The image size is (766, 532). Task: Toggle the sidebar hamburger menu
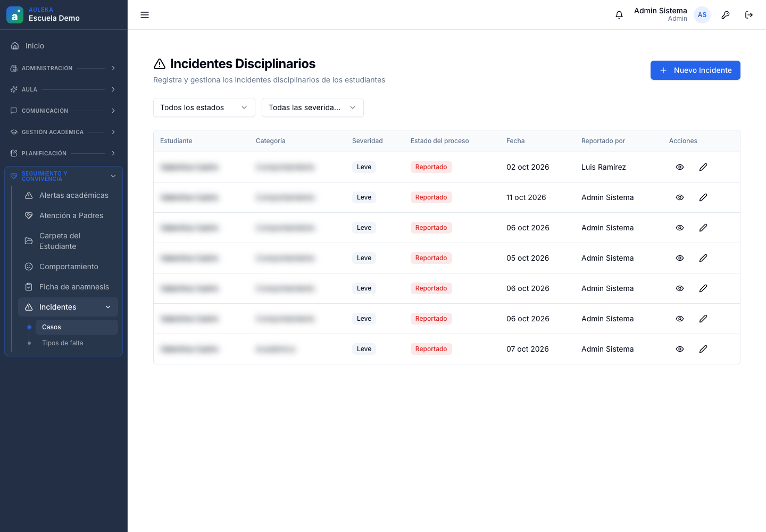[x=145, y=15]
